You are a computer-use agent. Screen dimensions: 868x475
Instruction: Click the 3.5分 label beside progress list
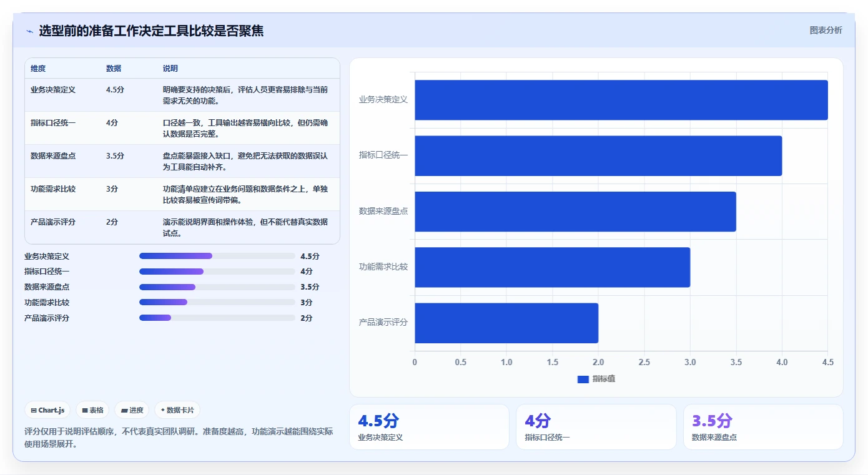[x=310, y=287]
